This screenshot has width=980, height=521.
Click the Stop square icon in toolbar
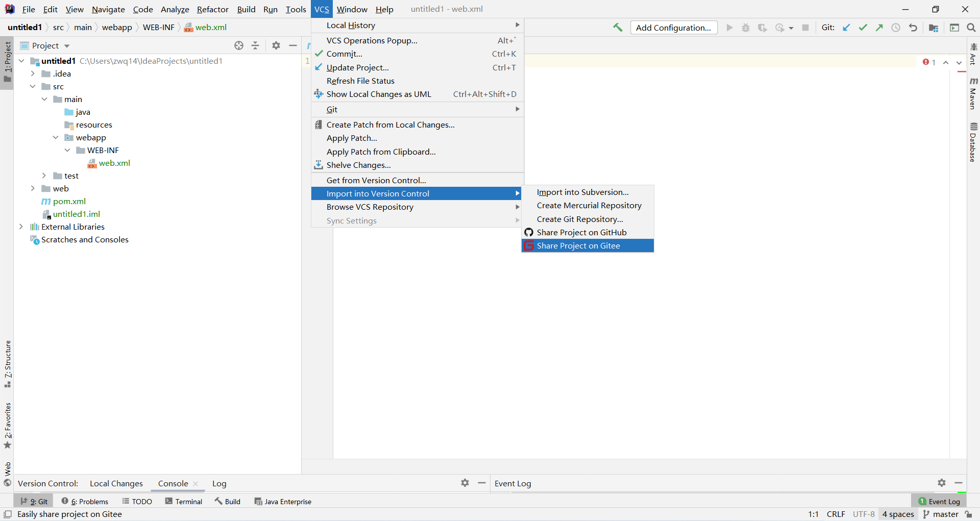coord(805,28)
